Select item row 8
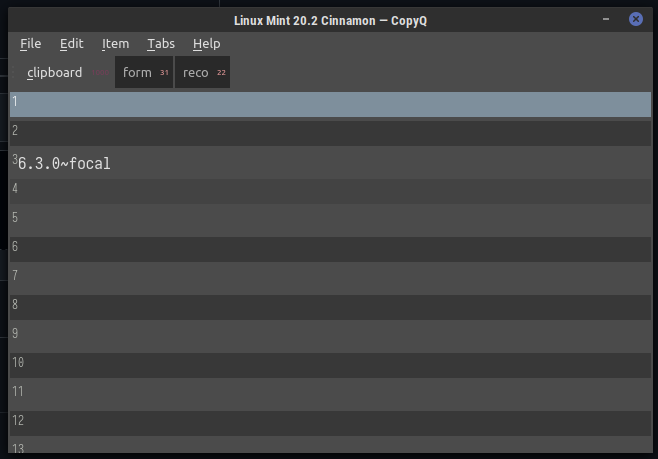This screenshot has height=459, width=658. coord(330,307)
